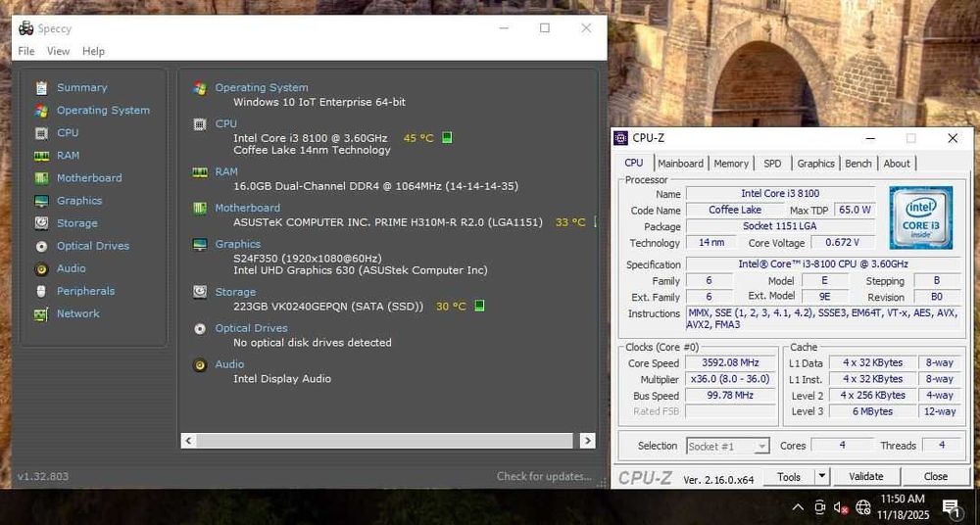
Task: Click the muted volume icon in system tray
Action: point(841,507)
